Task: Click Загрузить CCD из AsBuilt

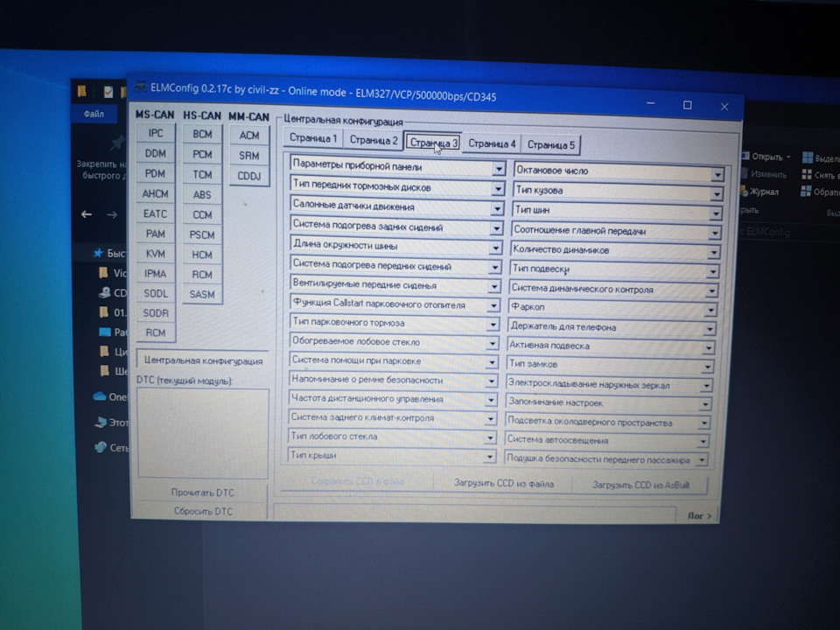Action: 640,485
